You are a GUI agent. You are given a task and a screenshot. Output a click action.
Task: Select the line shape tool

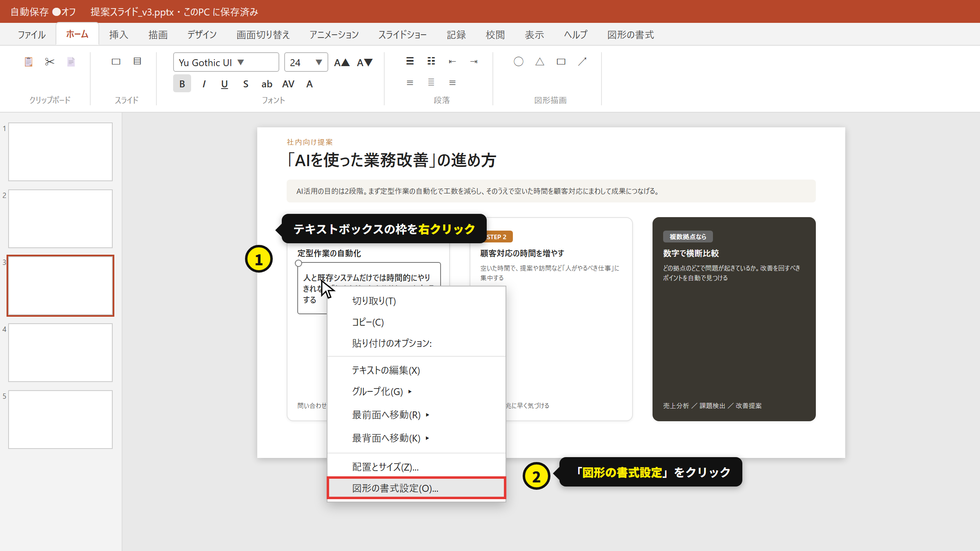pyautogui.click(x=582, y=62)
